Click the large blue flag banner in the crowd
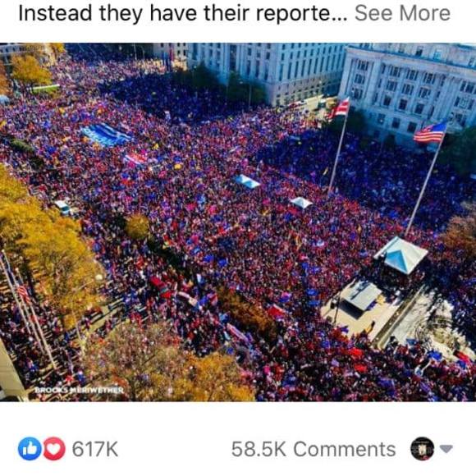Screen dimensions: 476x476 point(106,135)
